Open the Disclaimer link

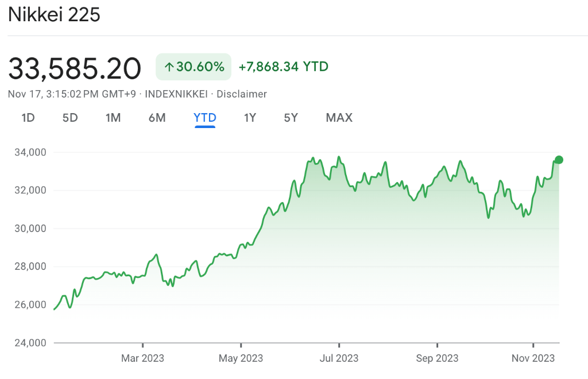coord(242,94)
